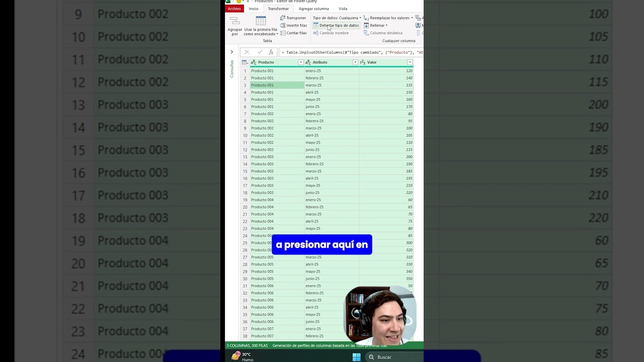The height and width of the screenshot is (362, 644).
Task: Open the Archivo tab
Action: (234, 9)
